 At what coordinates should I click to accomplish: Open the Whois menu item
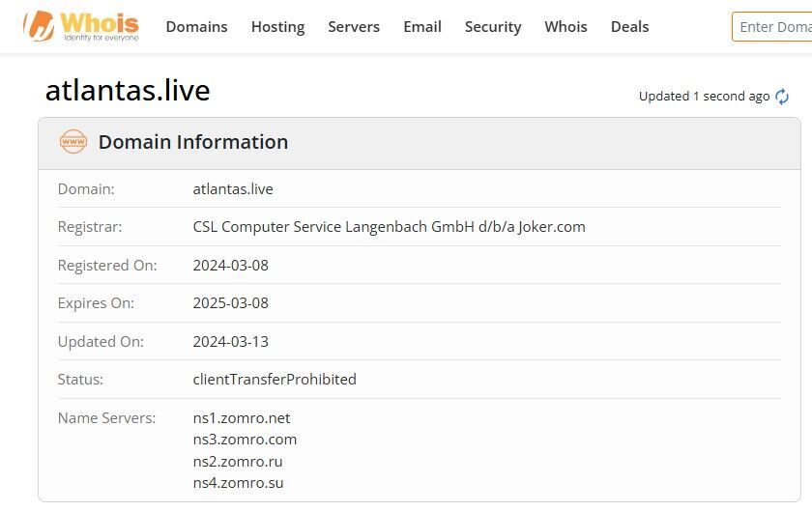tap(566, 27)
